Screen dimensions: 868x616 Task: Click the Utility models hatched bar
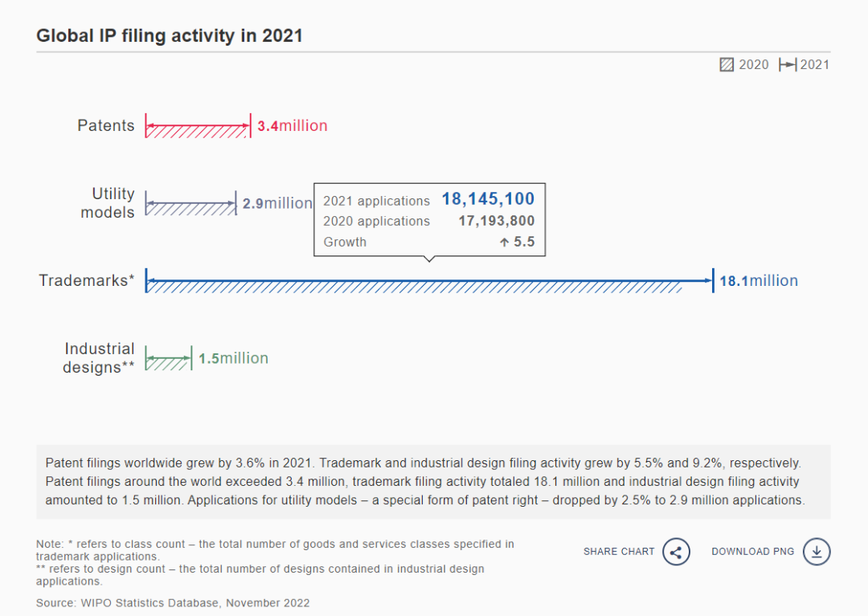[190, 207]
